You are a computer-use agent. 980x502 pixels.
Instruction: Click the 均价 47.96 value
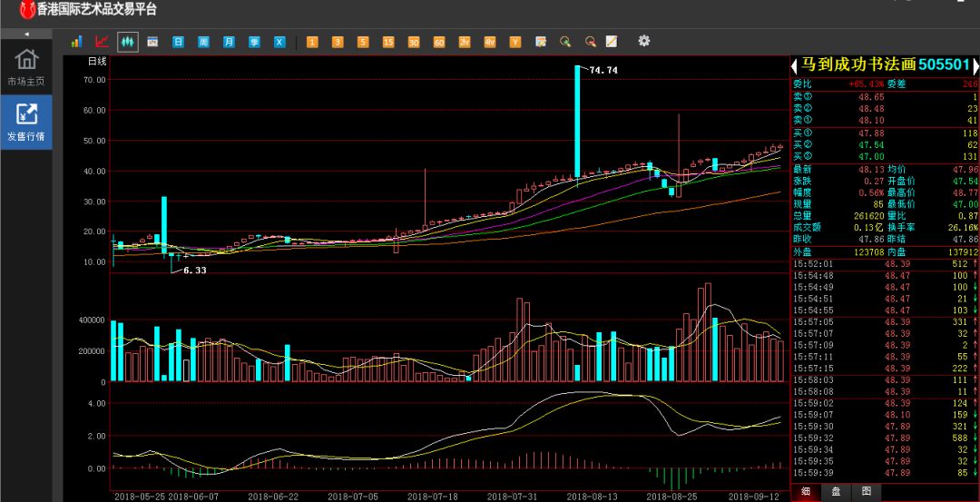point(965,170)
